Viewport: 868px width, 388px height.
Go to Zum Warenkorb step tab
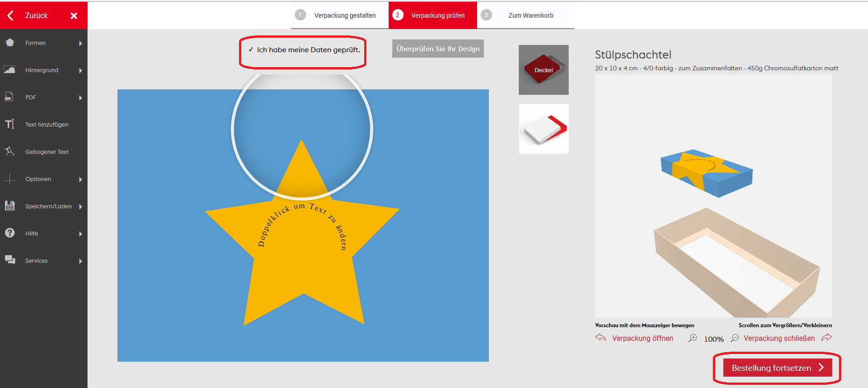point(526,15)
